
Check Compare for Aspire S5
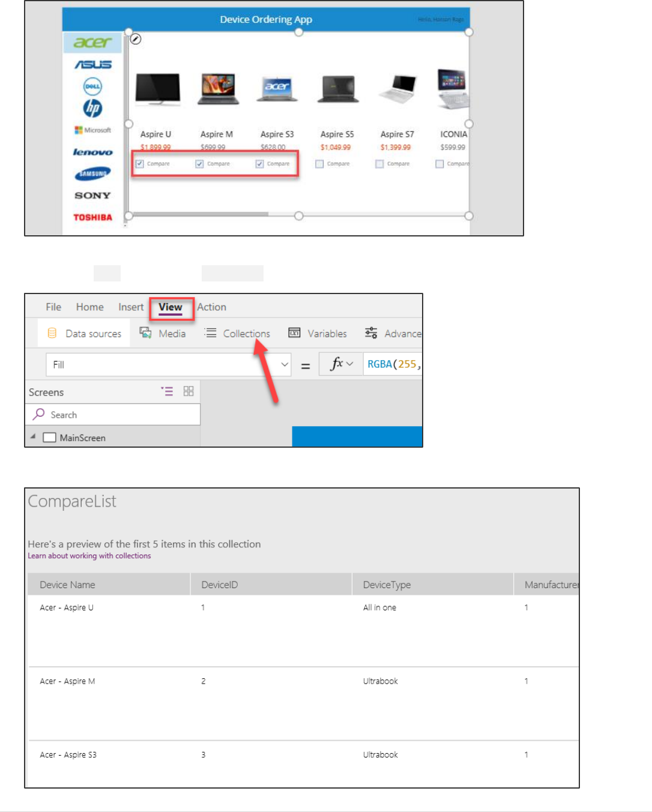click(319, 164)
